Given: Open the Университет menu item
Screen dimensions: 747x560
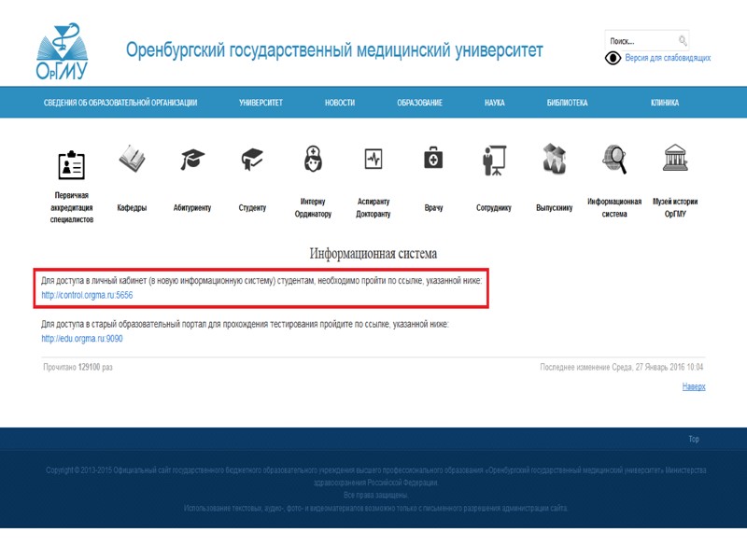Looking at the screenshot, I should click(x=261, y=103).
